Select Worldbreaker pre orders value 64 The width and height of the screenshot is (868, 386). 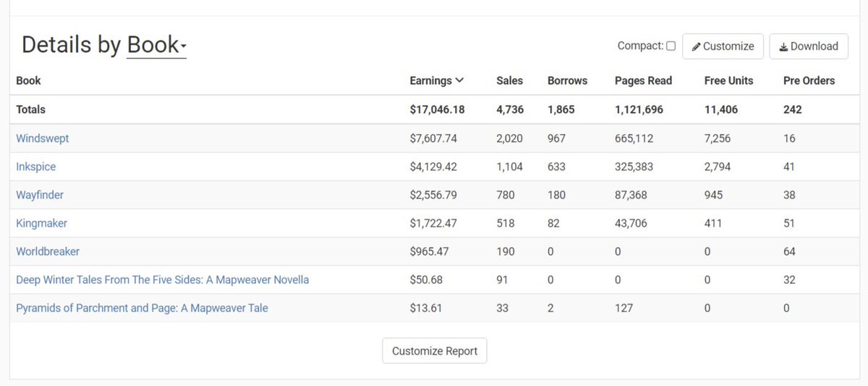point(789,251)
